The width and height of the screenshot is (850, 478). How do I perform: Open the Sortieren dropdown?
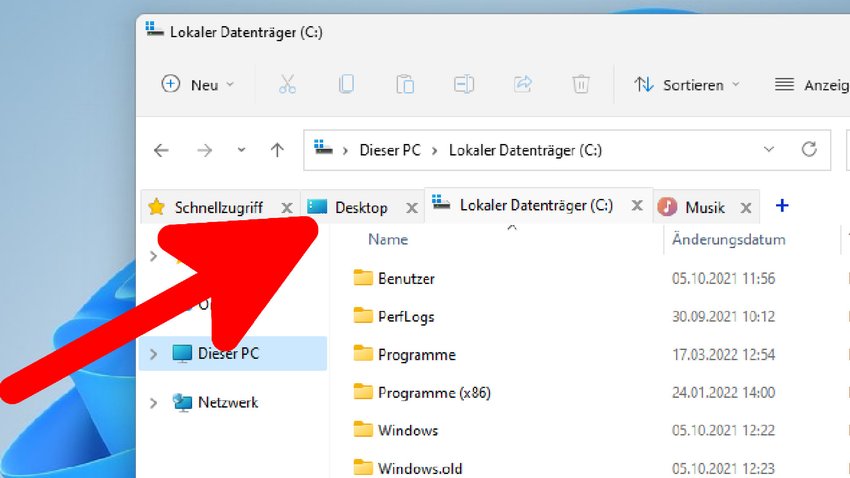687,85
